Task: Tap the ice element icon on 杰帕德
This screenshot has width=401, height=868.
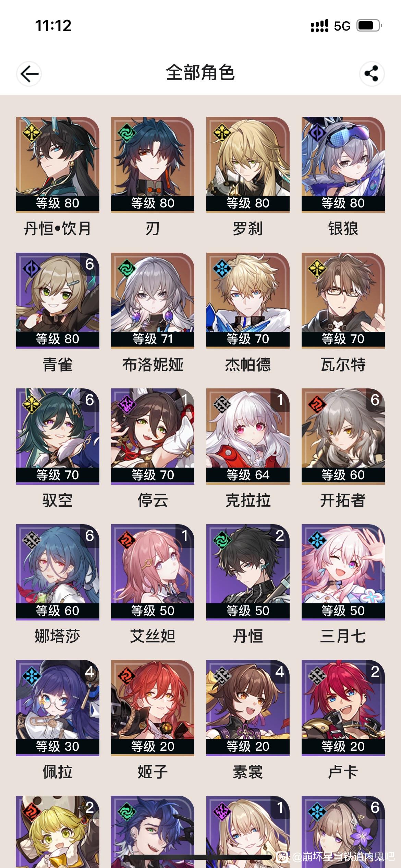Action: (x=222, y=269)
